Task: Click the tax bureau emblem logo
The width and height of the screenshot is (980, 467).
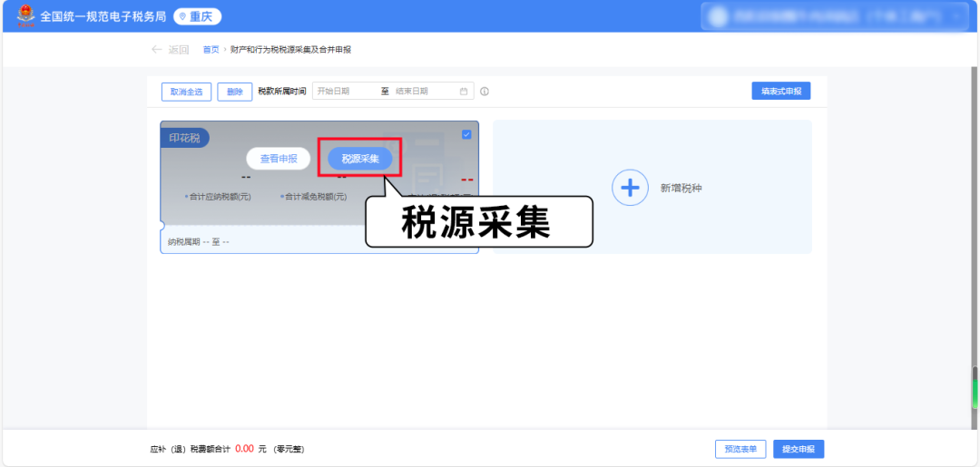Action: [23, 16]
